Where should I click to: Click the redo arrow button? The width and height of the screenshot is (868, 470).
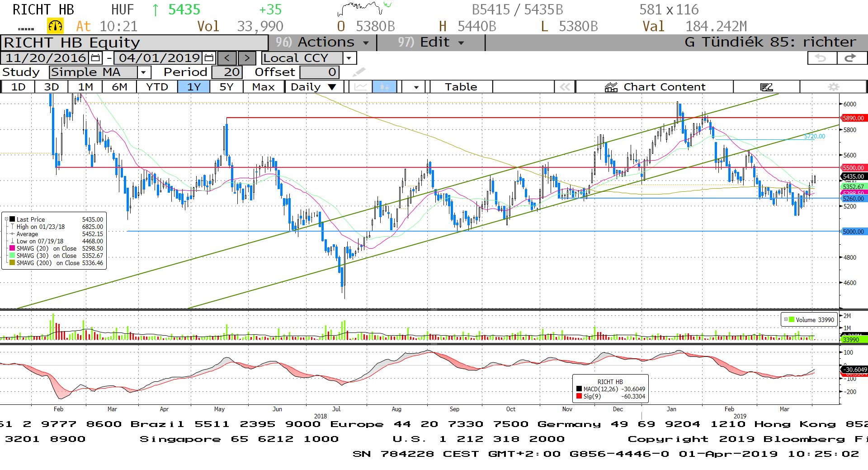point(851,58)
